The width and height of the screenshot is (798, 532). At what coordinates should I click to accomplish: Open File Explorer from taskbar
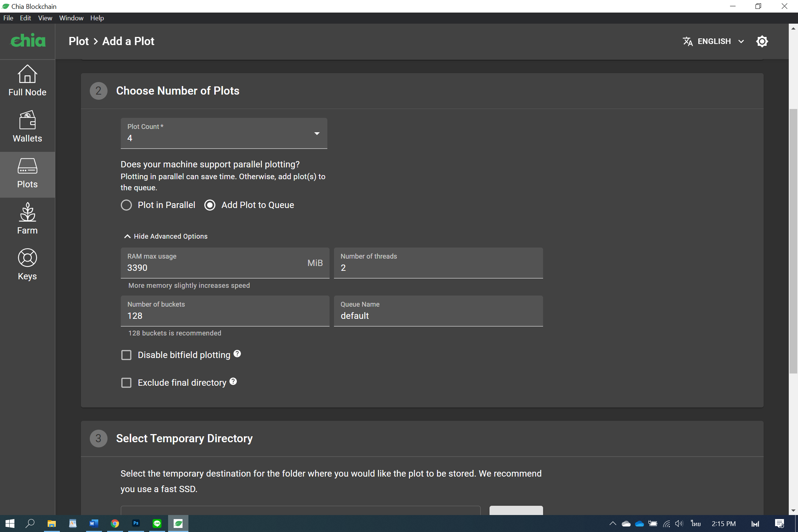click(x=51, y=524)
